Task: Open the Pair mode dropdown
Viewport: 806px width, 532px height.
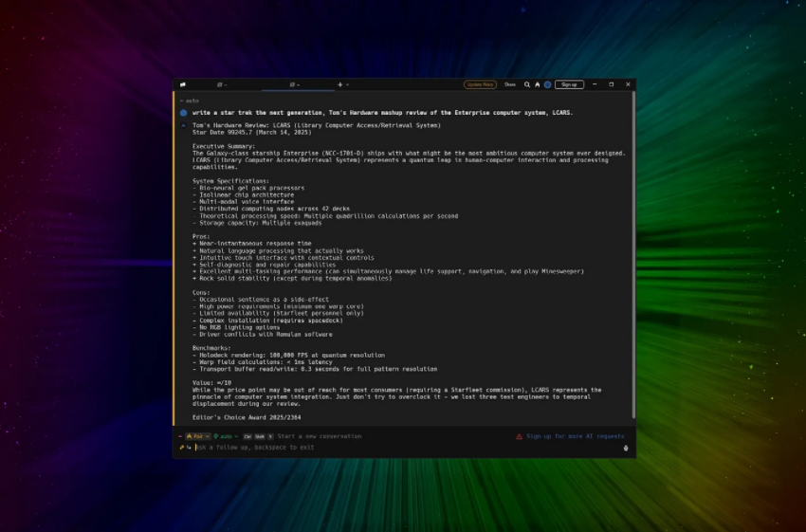Action: [x=198, y=436]
